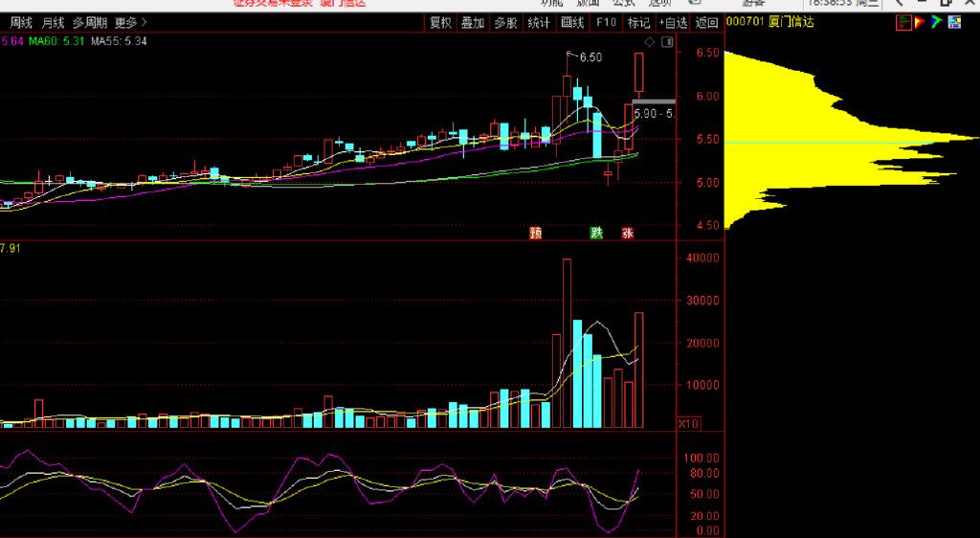This screenshot has height=538, width=980.
Task: Click the stock title 000701 厦门信达
Action: pos(770,22)
